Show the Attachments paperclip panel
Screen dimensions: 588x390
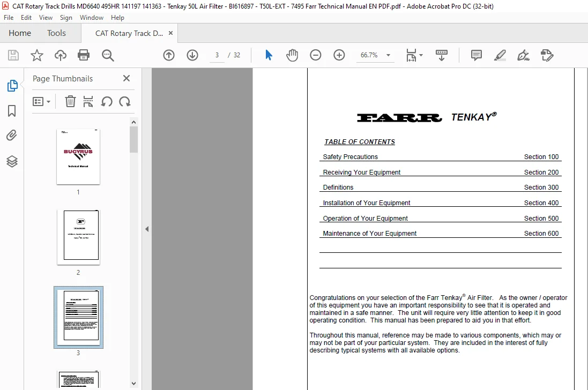[x=12, y=135]
